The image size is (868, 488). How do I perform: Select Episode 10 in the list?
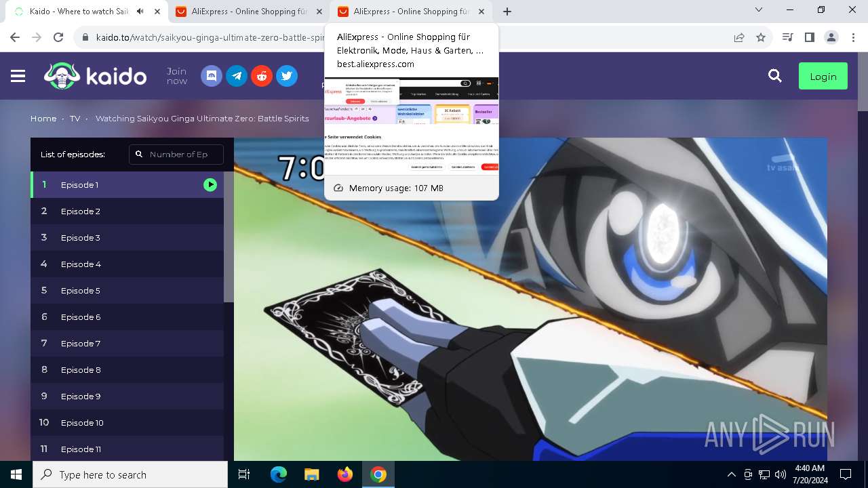(x=127, y=422)
